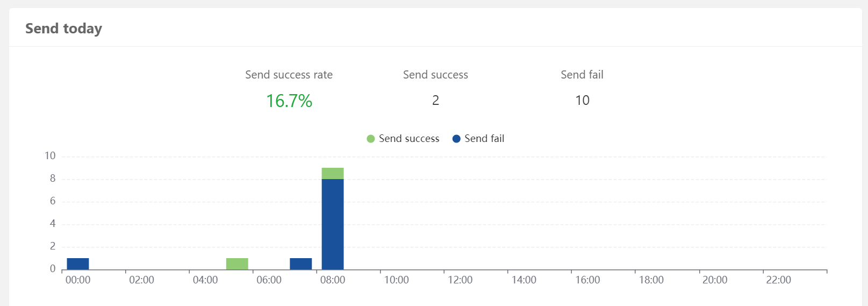Click the Send success rate heading
The image size is (868, 306).
tap(289, 75)
